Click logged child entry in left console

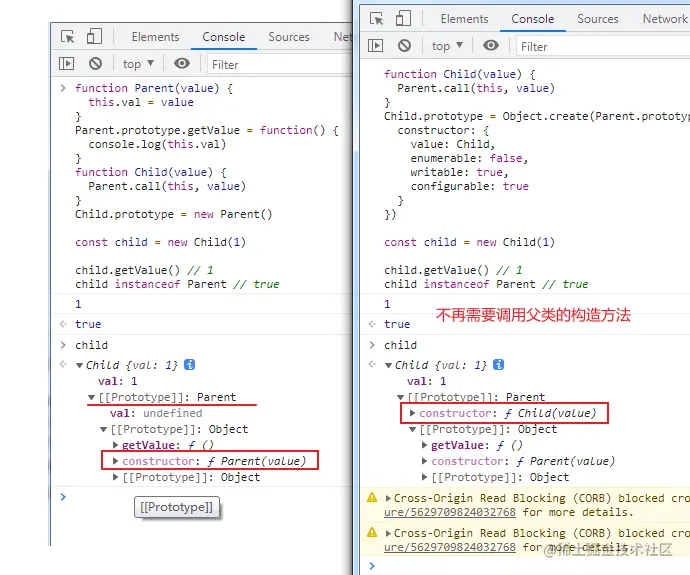91,345
